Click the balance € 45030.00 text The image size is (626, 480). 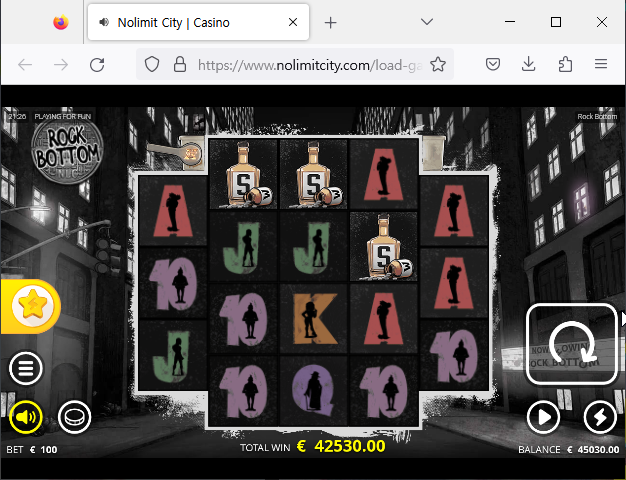click(x=569, y=450)
